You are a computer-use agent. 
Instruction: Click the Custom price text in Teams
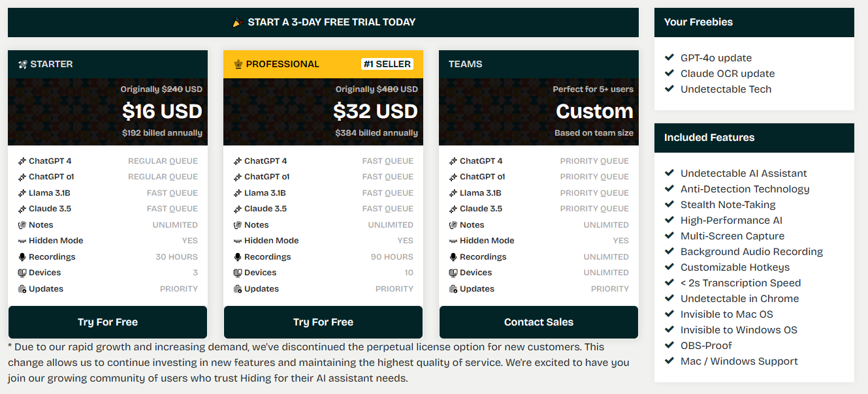594,112
